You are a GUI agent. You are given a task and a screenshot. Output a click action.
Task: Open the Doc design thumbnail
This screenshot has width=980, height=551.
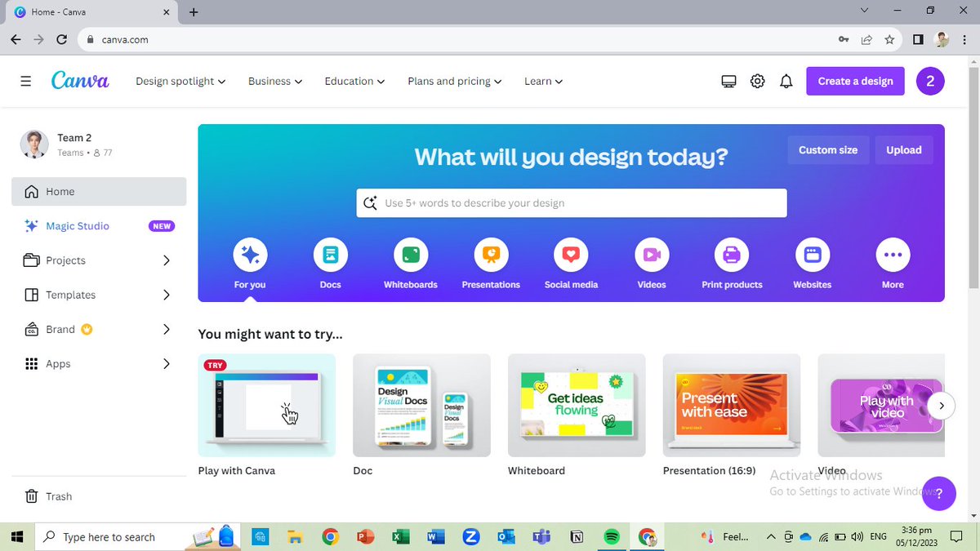[x=421, y=405]
